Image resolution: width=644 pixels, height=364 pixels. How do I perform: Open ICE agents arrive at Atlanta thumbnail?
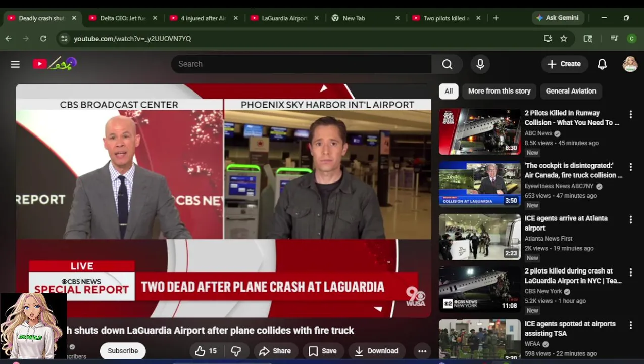coord(480,237)
